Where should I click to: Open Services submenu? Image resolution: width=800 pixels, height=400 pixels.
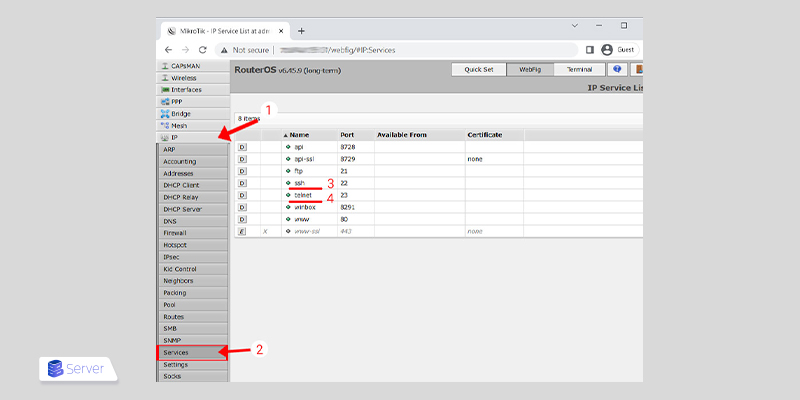tap(192, 353)
